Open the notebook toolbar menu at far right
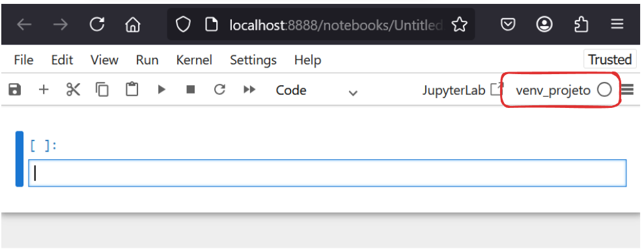This screenshot has height=249, width=644. click(627, 90)
